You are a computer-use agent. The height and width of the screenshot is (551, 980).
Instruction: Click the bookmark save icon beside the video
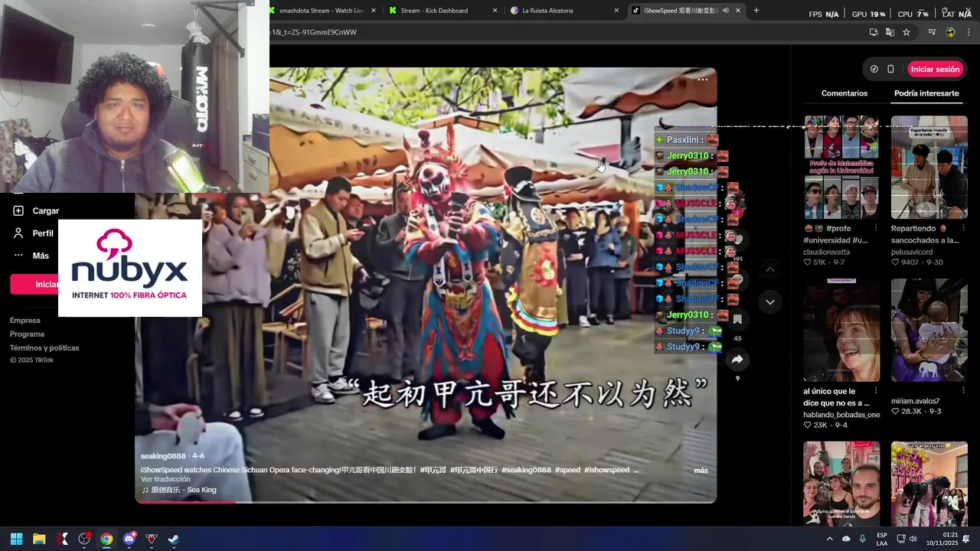tap(737, 319)
